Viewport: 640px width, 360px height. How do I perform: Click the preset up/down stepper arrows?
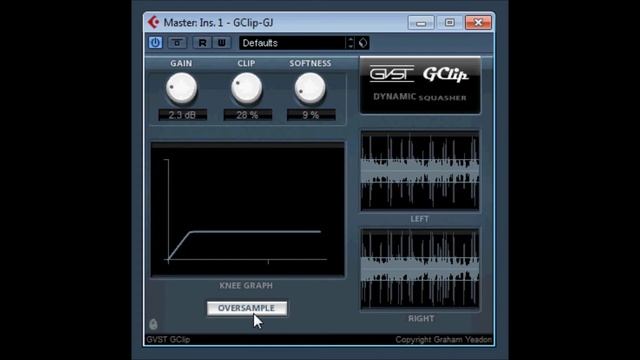pos(351,43)
